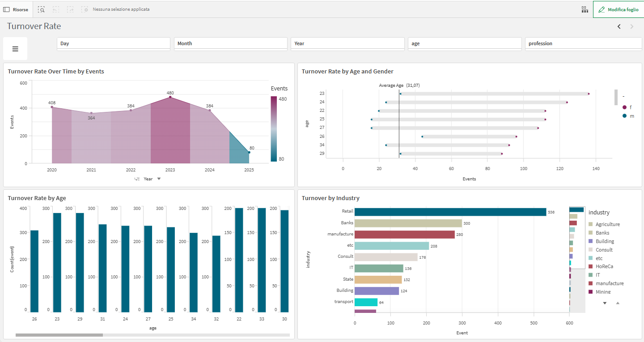Click the step back selection icon
644x342 pixels.
(x=55, y=9)
